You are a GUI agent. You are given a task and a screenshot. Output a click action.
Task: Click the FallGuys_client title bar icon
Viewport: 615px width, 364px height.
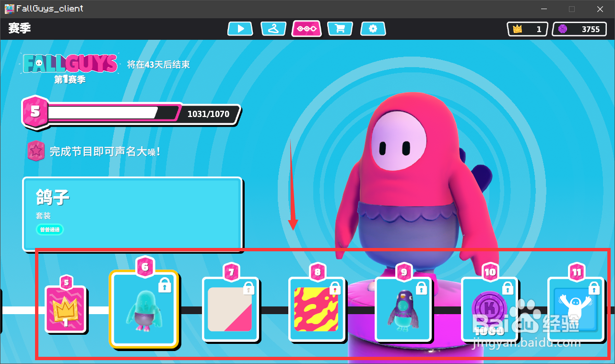pyautogui.click(x=9, y=9)
